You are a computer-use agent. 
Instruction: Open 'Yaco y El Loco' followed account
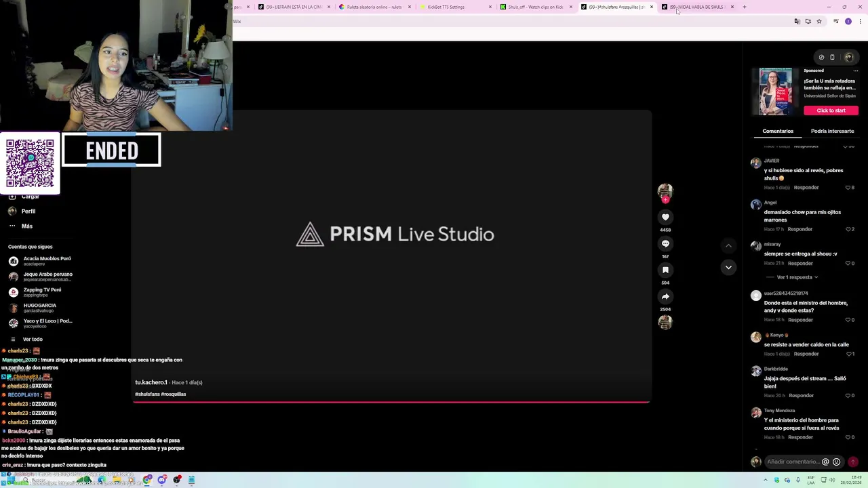click(41, 323)
